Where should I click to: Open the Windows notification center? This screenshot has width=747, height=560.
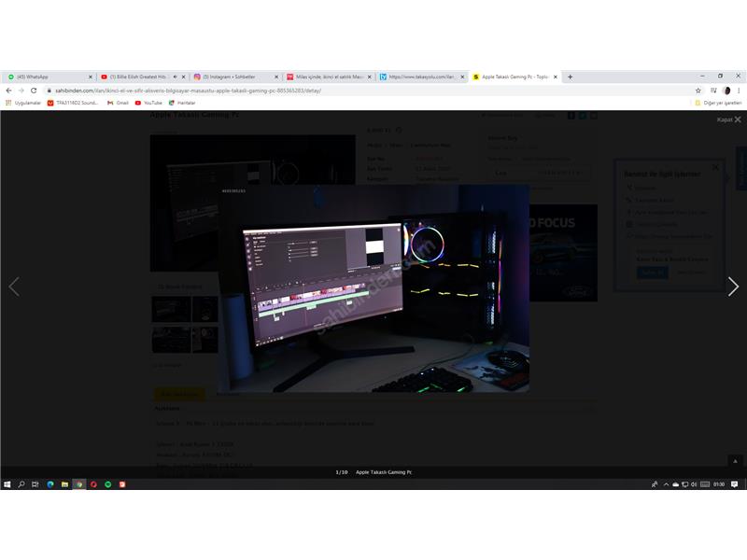click(x=735, y=484)
